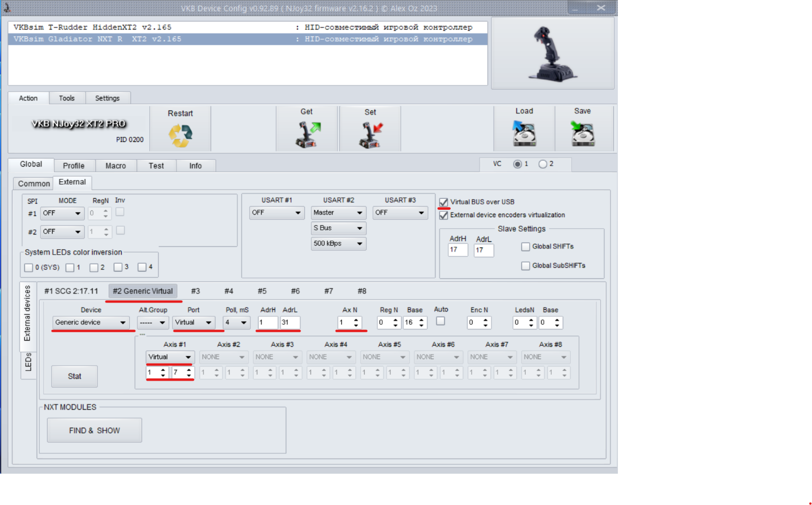Click the Load disk icon
This screenshot has width=812, height=505.
(524, 134)
